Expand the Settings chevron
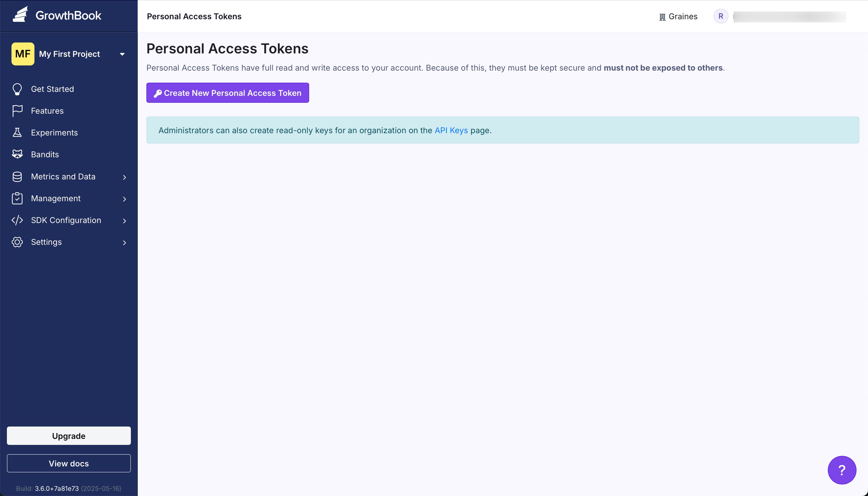 coord(124,243)
